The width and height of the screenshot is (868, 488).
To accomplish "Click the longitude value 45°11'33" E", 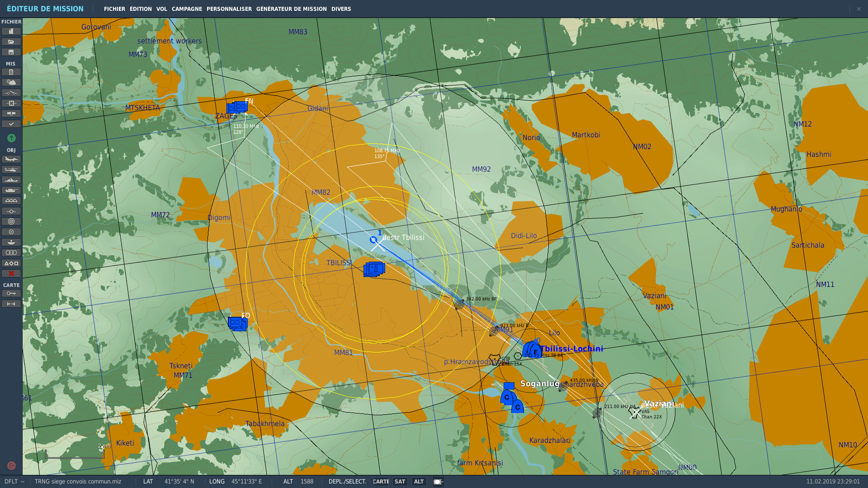I will (x=246, y=482).
